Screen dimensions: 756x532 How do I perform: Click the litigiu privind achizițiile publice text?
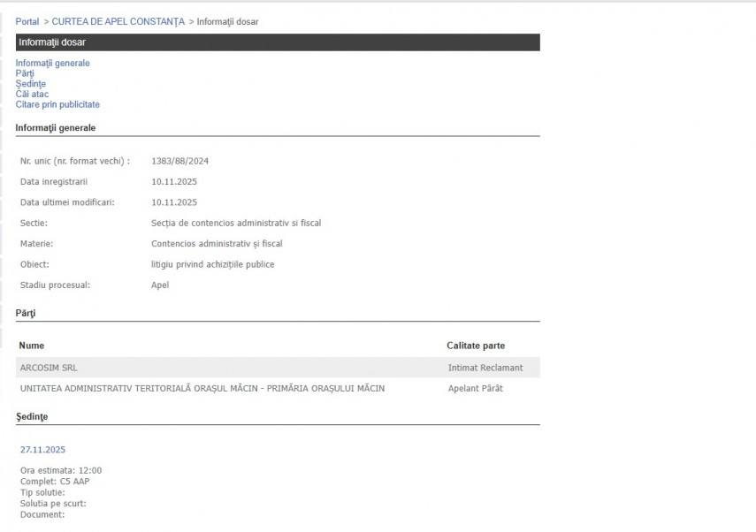click(x=212, y=264)
